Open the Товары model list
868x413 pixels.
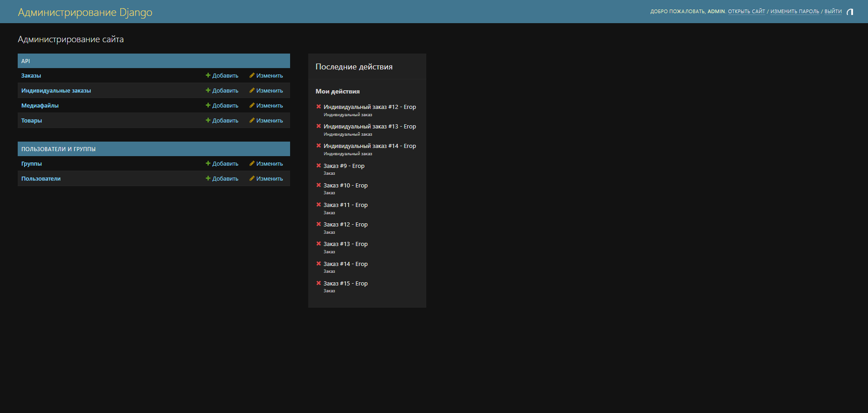pyautogui.click(x=31, y=121)
